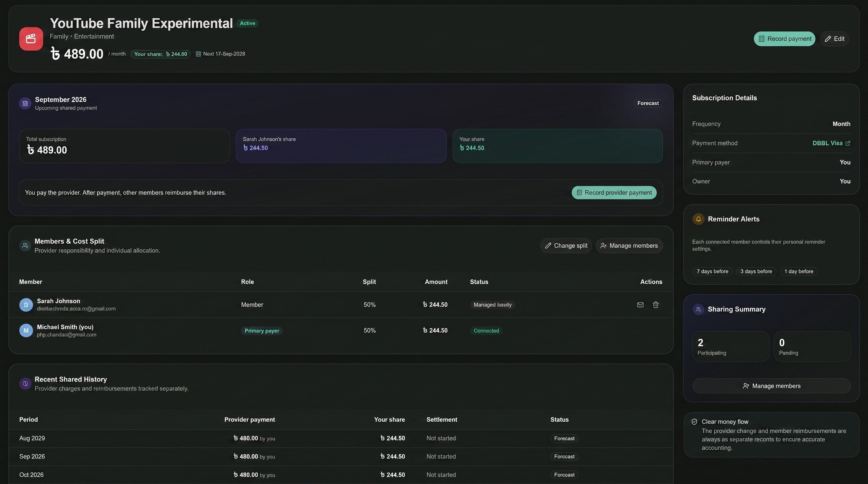Click the Period column header
This screenshot has height=484, width=868.
pyautogui.click(x=29, y=419)
